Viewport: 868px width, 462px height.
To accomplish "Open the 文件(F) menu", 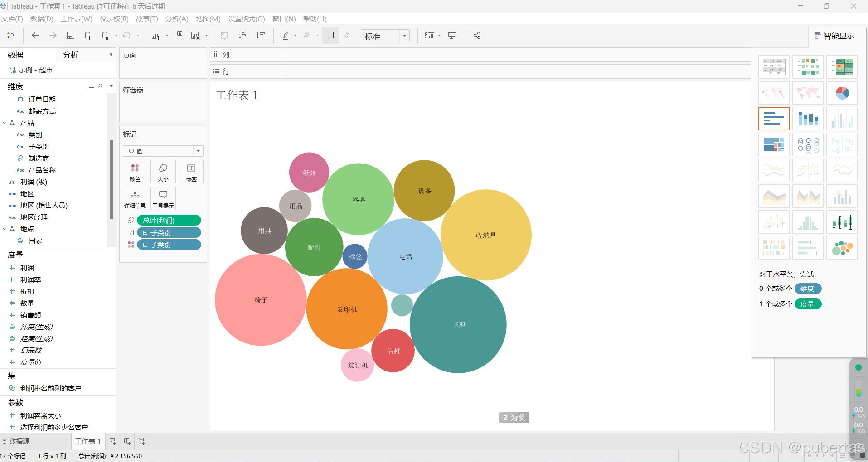I will click(12, 19).
